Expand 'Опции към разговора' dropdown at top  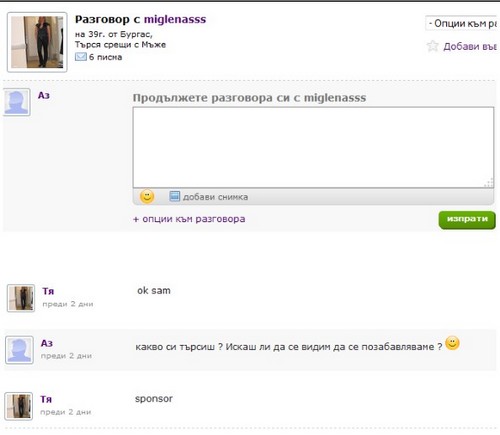[x=461, y=23]
